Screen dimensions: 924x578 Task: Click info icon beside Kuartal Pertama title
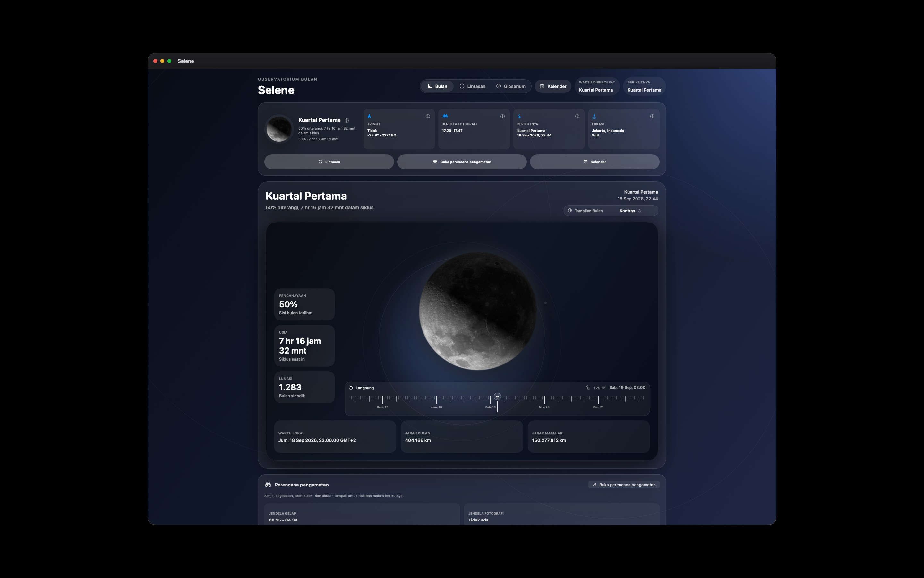click(x=347, y=120)
